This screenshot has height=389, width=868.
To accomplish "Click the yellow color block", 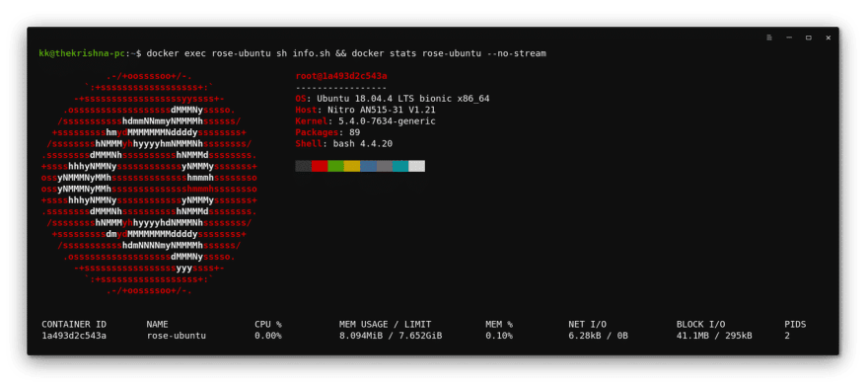I will point(352,166).
